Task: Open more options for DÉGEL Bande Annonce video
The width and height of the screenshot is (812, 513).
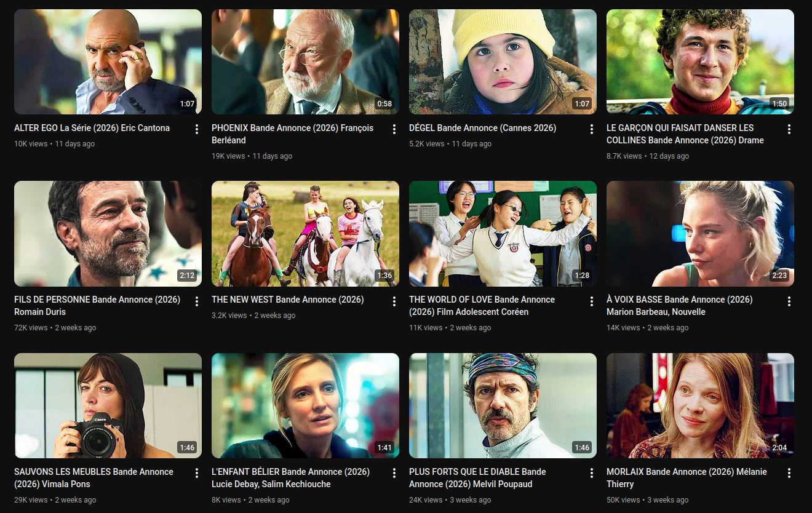Action: (x=592, y=129)
